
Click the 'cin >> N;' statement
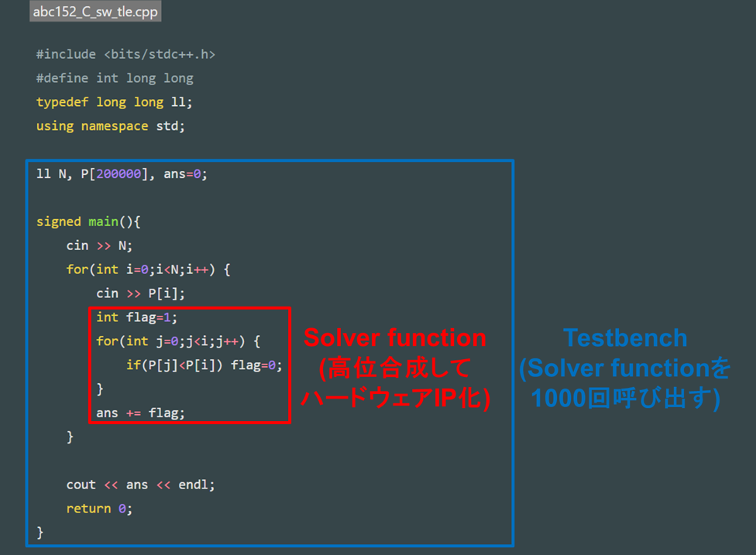99,245
